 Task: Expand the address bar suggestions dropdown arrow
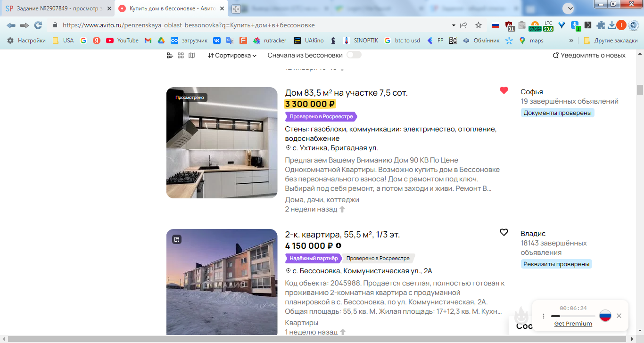[x=454, y=25]
